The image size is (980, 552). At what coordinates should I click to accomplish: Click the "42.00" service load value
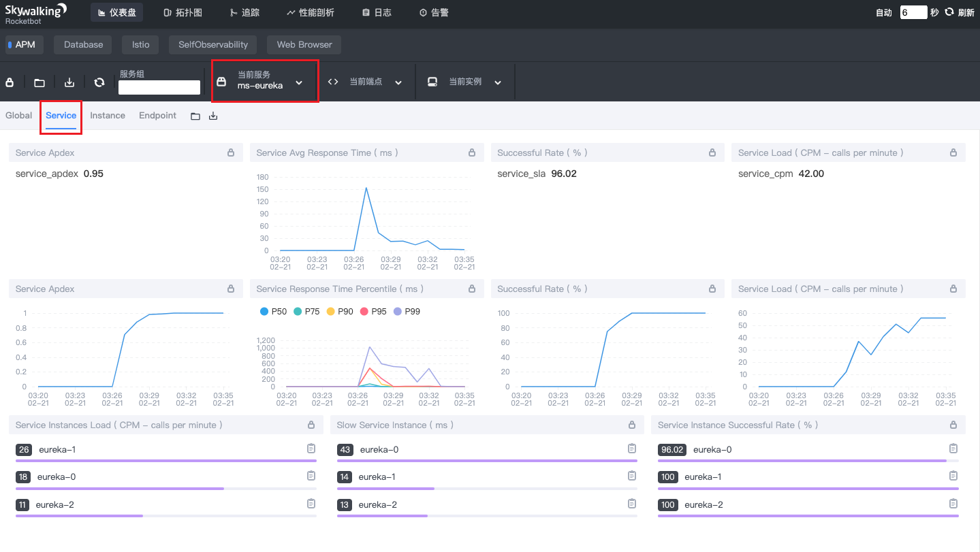pos(811,174)
